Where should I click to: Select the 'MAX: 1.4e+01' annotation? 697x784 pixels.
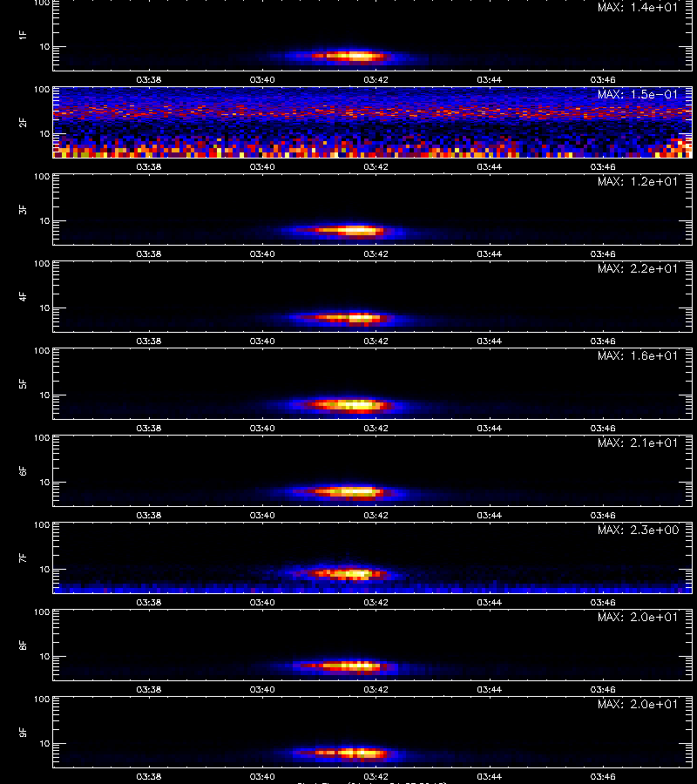[638, 8]
